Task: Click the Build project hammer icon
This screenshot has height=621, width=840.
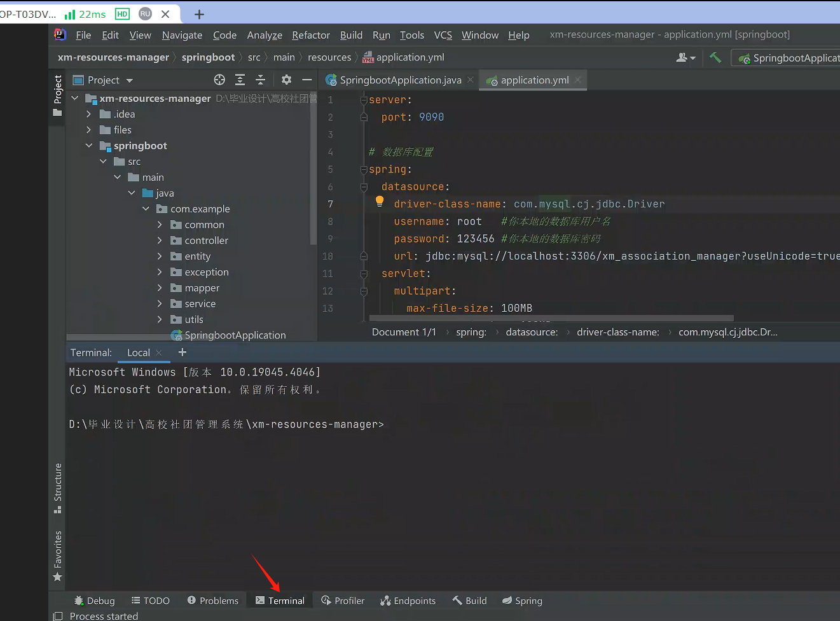Action: (x=715, y=57)
